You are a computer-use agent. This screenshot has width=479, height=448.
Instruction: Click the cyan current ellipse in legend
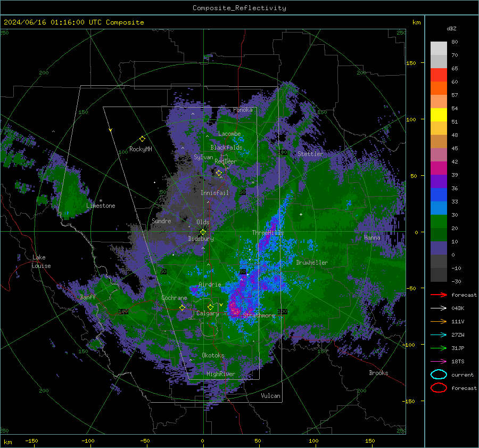tap(439, 374)
